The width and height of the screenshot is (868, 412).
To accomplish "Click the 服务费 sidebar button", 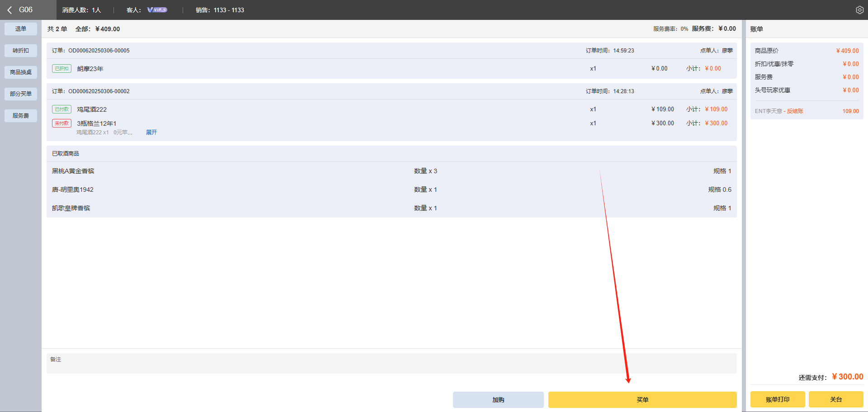I will coord(21,116).
